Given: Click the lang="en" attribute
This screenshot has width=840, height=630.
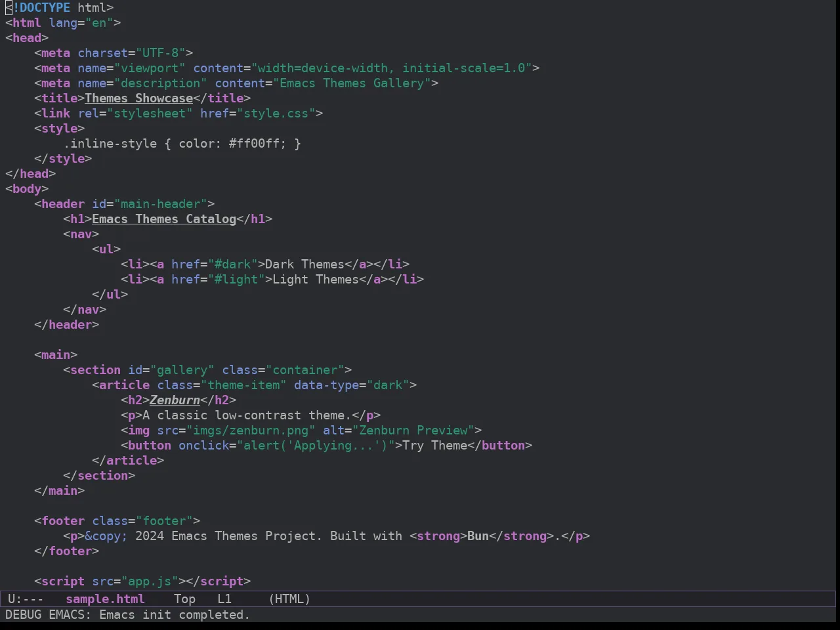Looking at the screenshot, I should [x=81, y=23].
